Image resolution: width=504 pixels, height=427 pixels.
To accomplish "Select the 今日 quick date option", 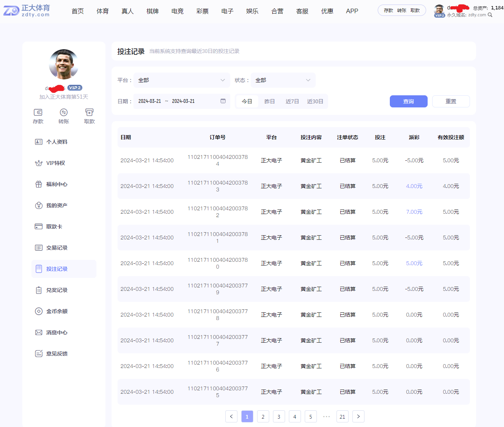I will point(247,101).
